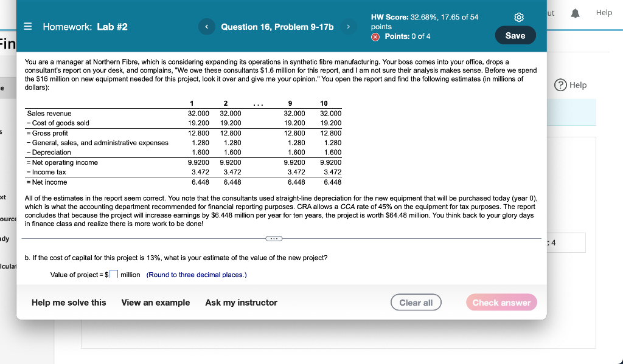Select Question 16, Problem 9-17b title
This screenshot has width=623, height=364.
[277, 27]
